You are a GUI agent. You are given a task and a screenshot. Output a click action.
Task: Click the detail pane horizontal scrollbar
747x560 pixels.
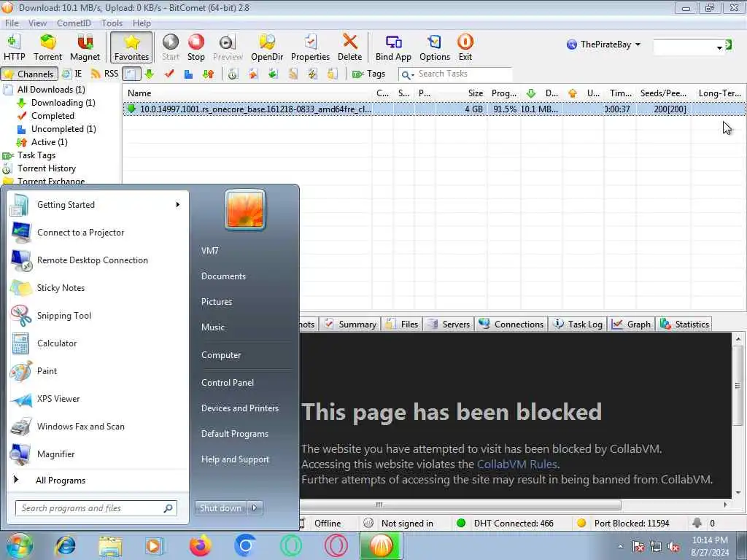(x=460, y=505)
